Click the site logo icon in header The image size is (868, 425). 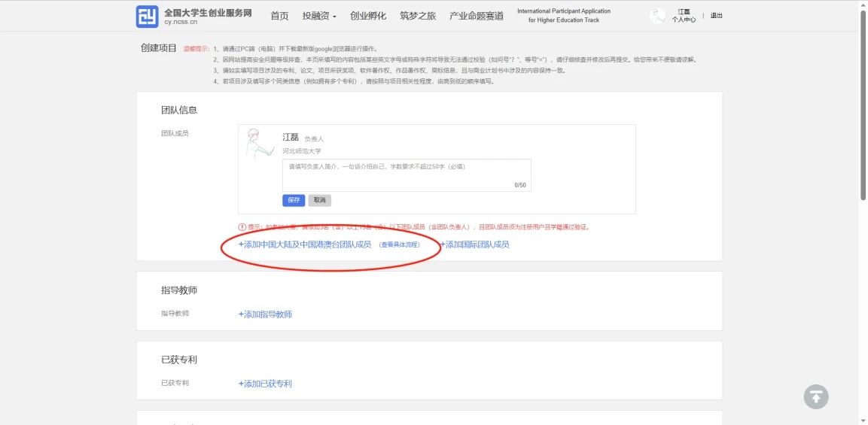tap(148, 17)
